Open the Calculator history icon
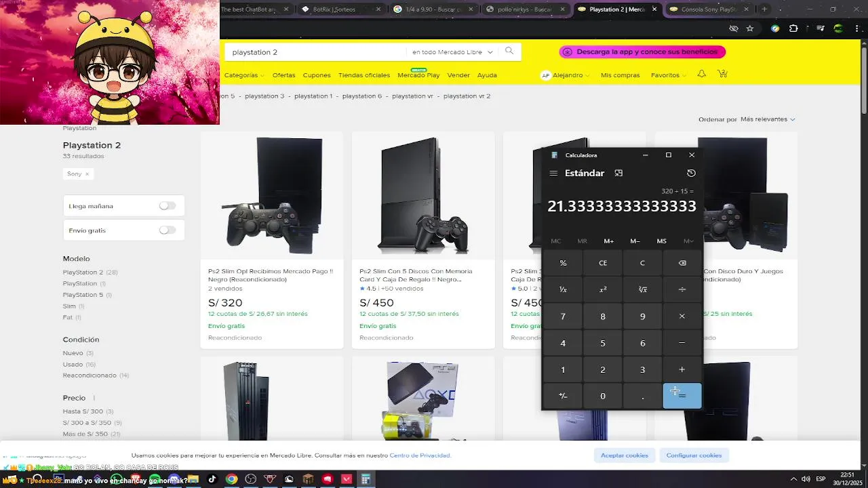 [691, 173]
